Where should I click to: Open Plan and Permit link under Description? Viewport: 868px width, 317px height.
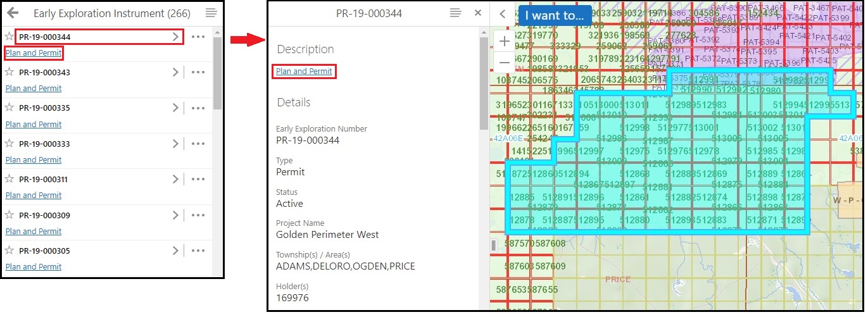click(304, 71)
